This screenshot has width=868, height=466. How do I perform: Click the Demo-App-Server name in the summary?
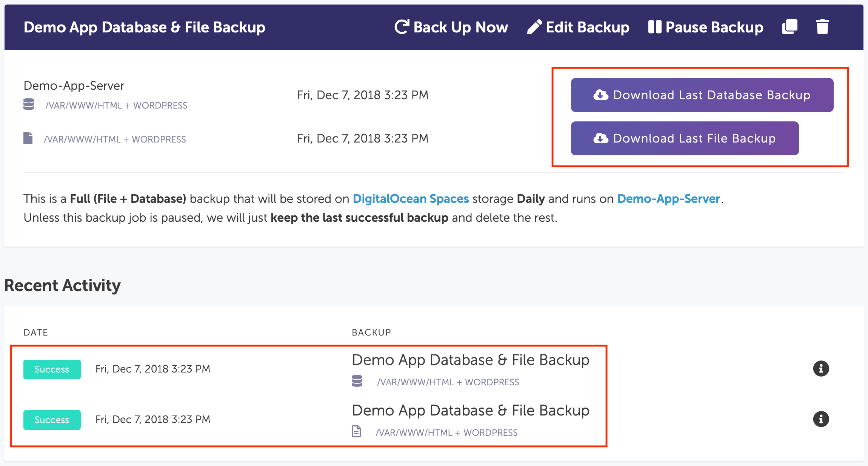(x=74, y=86)
